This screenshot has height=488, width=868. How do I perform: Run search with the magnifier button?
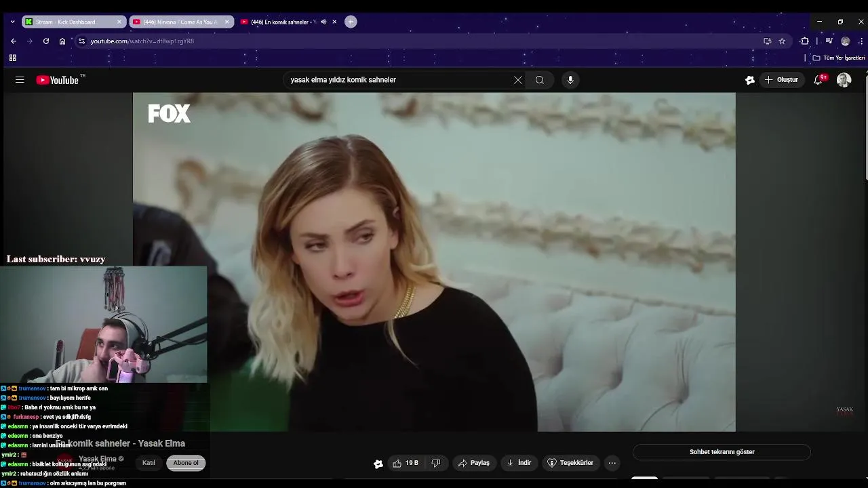540,80
